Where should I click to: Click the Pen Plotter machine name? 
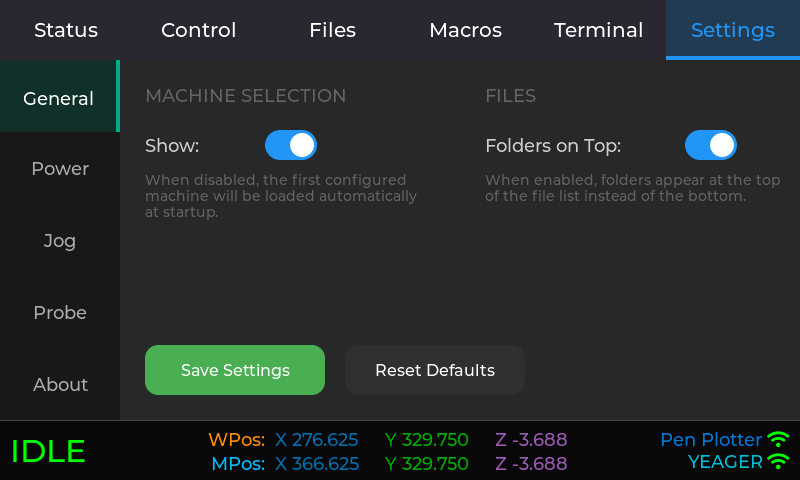(711, 440)
